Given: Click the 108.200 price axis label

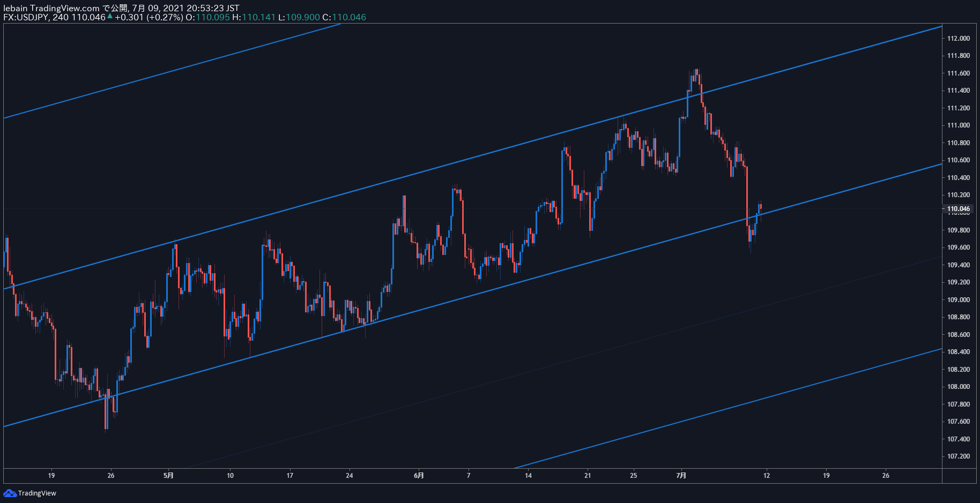Looking at the screenshot, I should (x=958, y=370).
